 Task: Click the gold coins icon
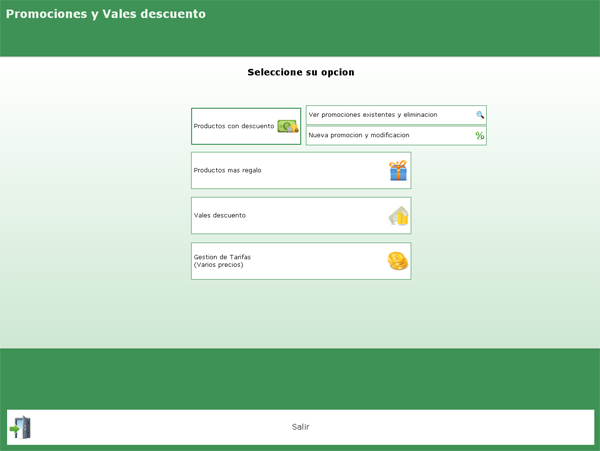tap(398, 261)
